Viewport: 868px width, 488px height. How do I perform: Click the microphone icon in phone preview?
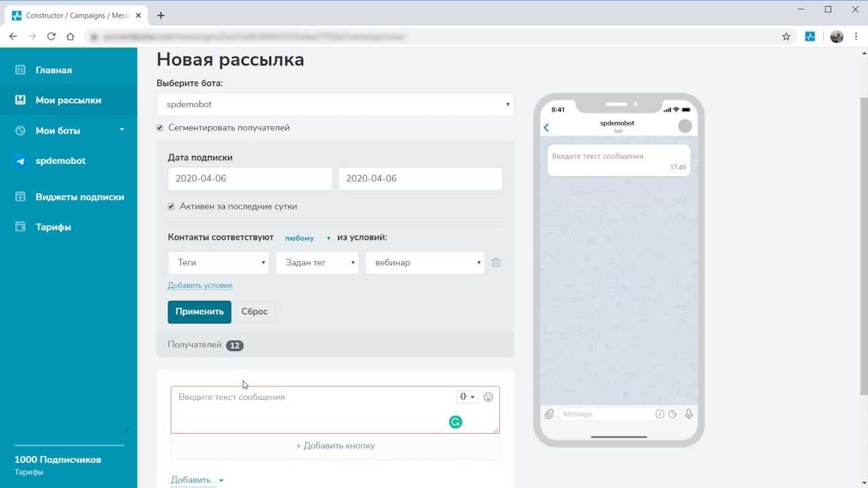(689, 414)
